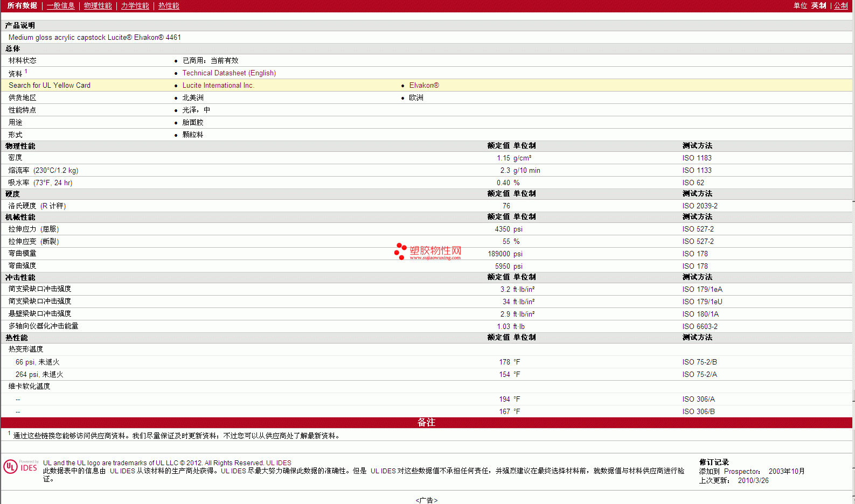Screen dimensions: 855x504
Task: Click ISO 306/B test method
Action: coord(698,412)
